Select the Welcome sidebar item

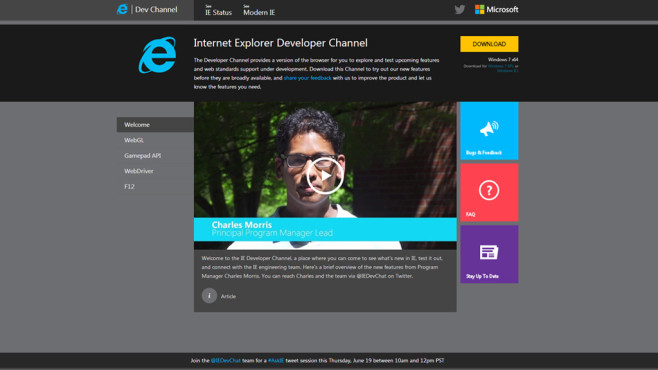(x=155, y=125)
